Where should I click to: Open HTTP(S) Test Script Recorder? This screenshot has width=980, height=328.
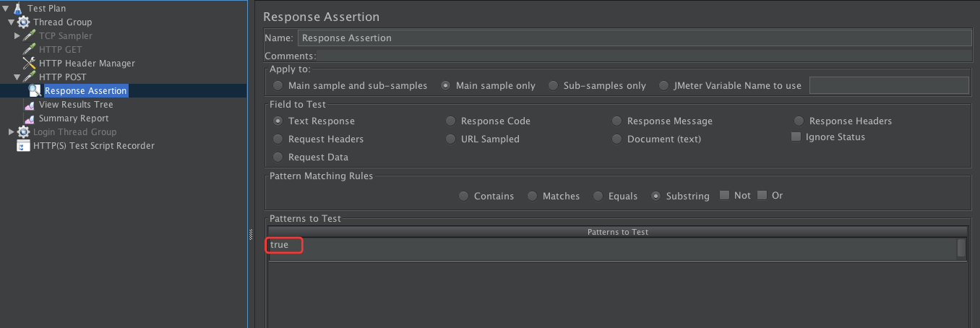tap(94, 146)
